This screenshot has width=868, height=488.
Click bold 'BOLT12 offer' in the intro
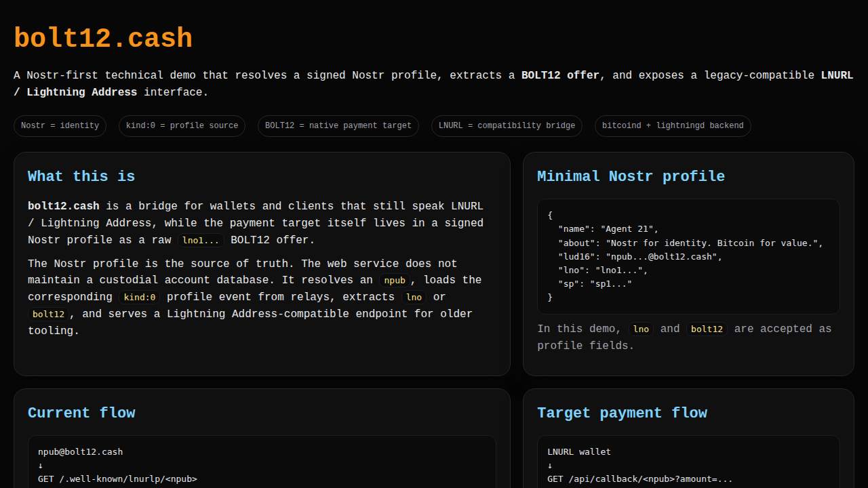click(x=560, y=75)
